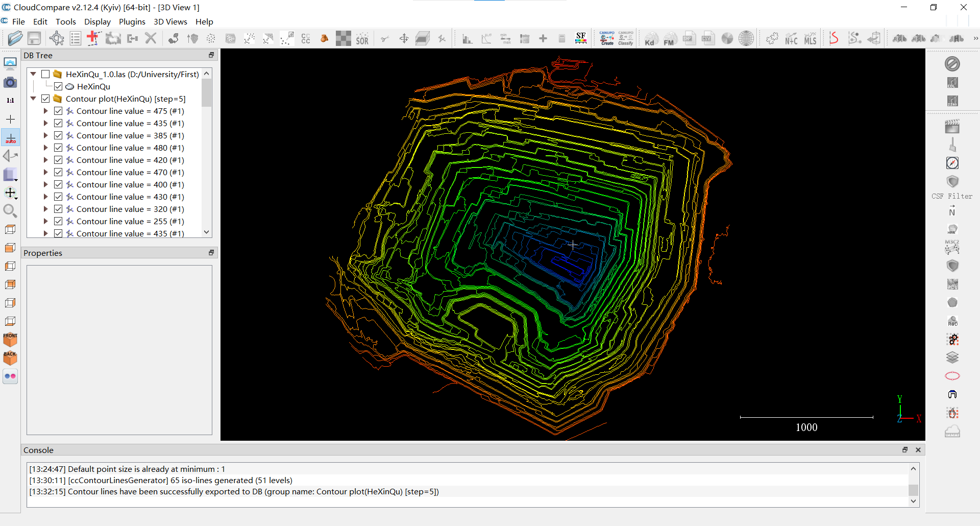980x526 pixels.
Task: Toggle the stereo glasses mode icon
Action: [10, 376]
